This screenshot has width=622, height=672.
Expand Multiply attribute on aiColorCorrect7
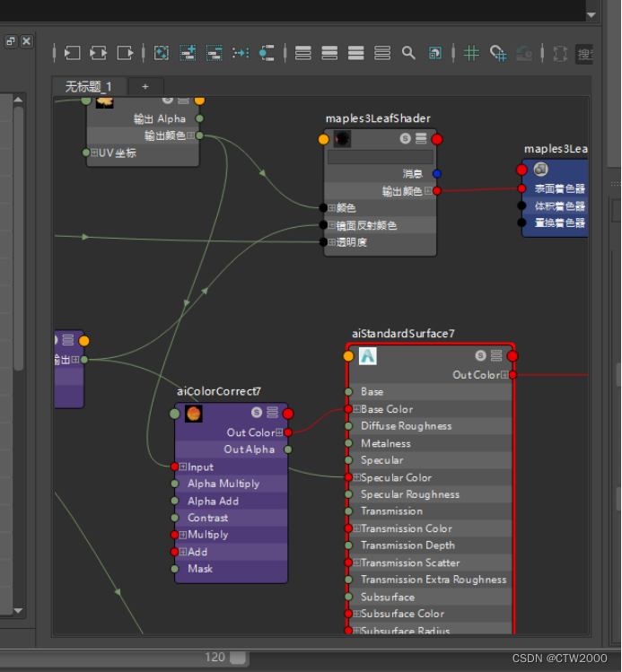(183, 535)
